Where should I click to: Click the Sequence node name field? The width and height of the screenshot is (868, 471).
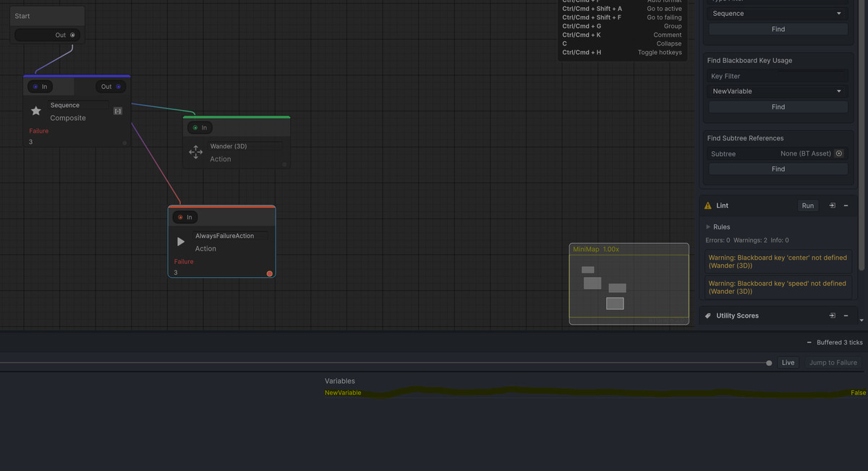tap(78, 106)
